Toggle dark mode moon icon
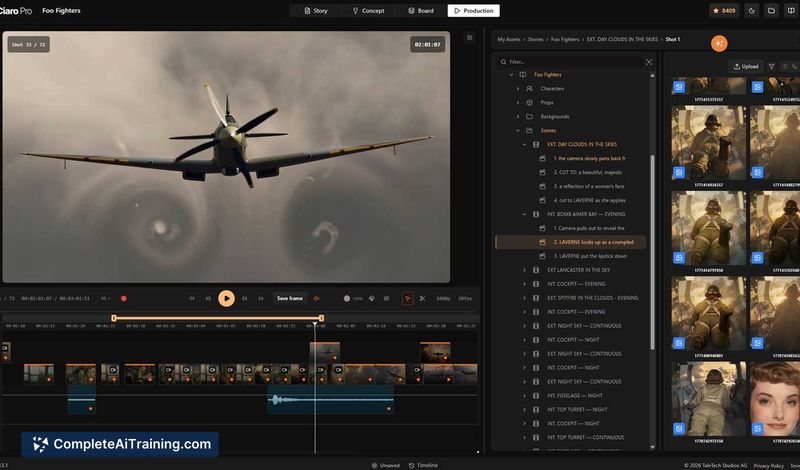This screenshot has height=470, width=800. [752, 10]
